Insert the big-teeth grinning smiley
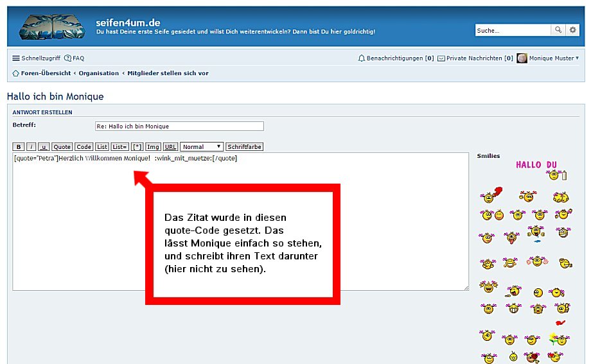 [x=513, y=309]
